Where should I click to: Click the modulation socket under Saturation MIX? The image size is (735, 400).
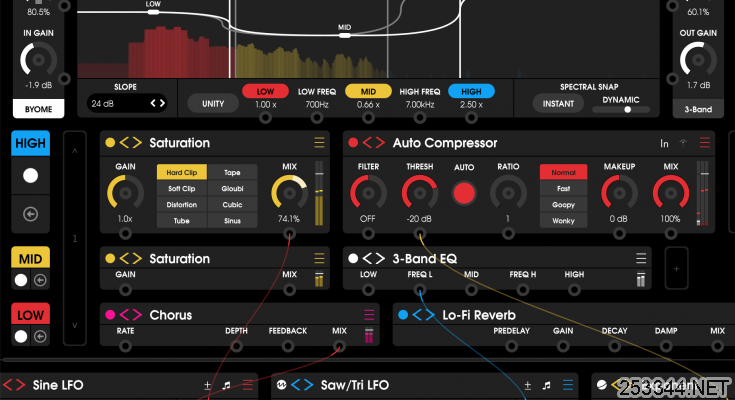(x=289, y=234)
